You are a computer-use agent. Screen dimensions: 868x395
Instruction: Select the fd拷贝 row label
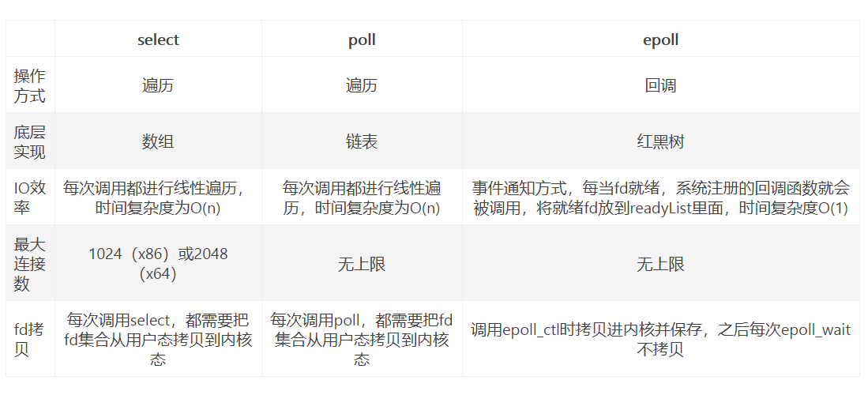30,340
